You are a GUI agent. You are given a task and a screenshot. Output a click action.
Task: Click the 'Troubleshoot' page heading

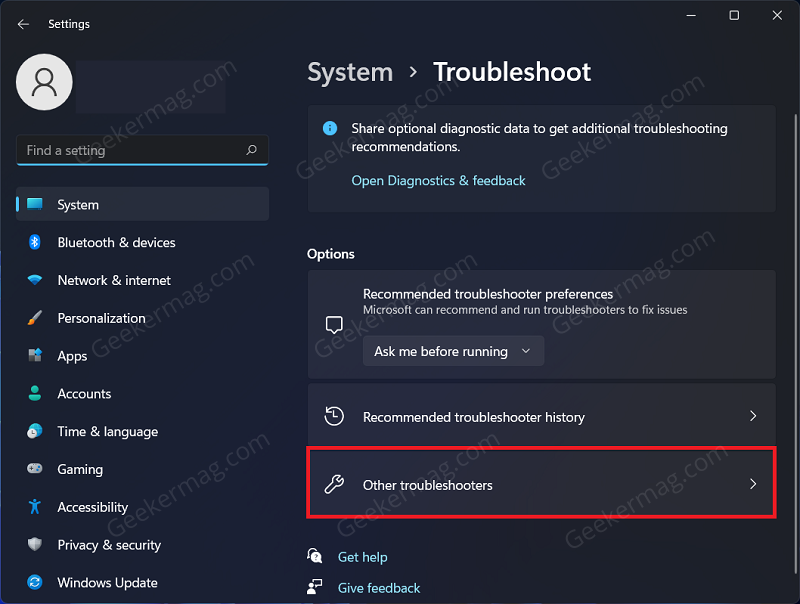pos(512,72)
